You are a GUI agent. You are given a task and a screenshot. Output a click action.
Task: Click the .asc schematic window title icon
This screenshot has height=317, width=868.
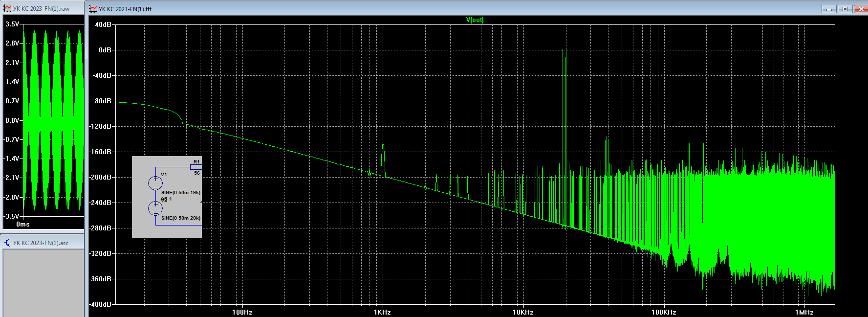7,243
